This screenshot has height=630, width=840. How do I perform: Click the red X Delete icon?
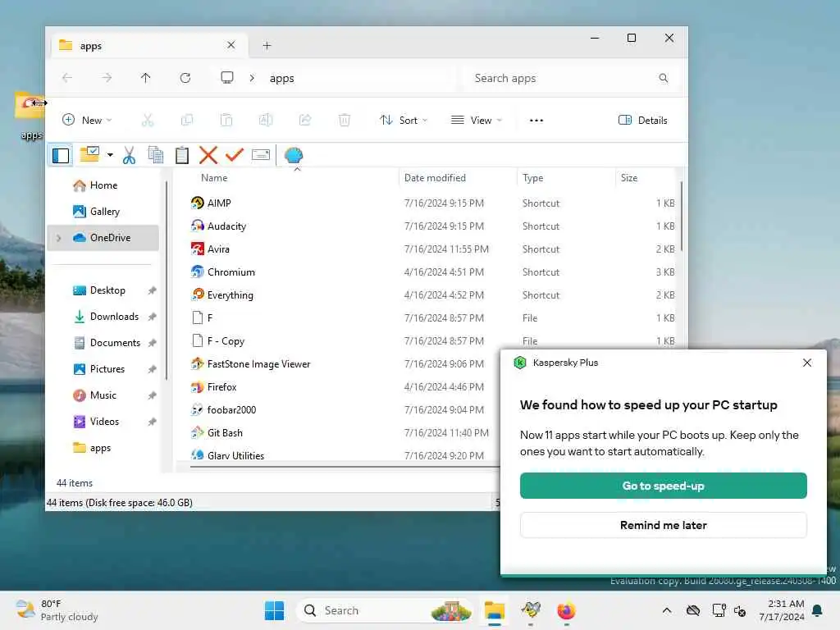pyautogui.click(x=208, y=155)
